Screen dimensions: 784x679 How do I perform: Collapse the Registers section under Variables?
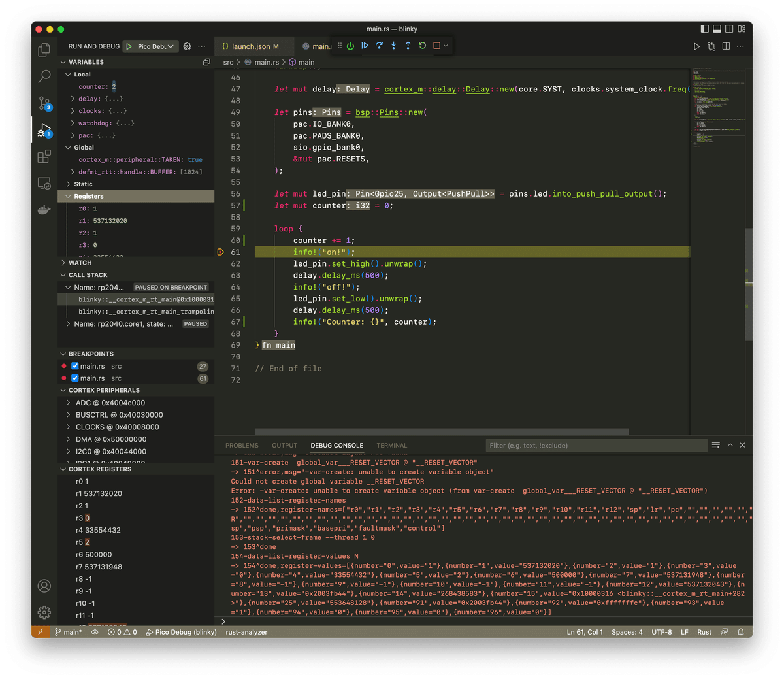coord(69,196)
